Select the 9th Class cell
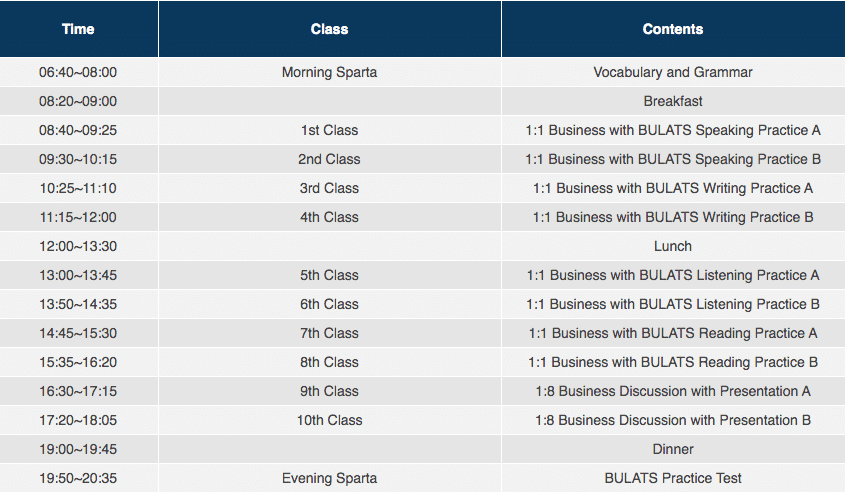Viewport: 849px width, 493px height. click(329, 391)
